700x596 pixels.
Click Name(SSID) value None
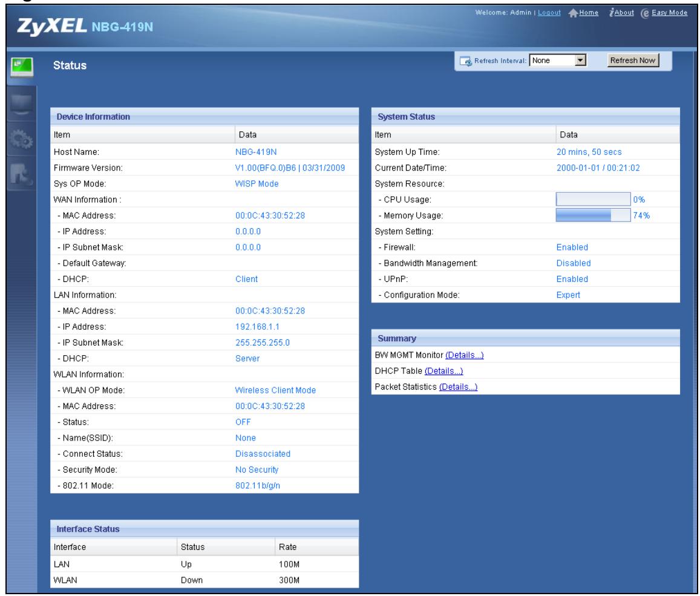(x=246, y=438)
